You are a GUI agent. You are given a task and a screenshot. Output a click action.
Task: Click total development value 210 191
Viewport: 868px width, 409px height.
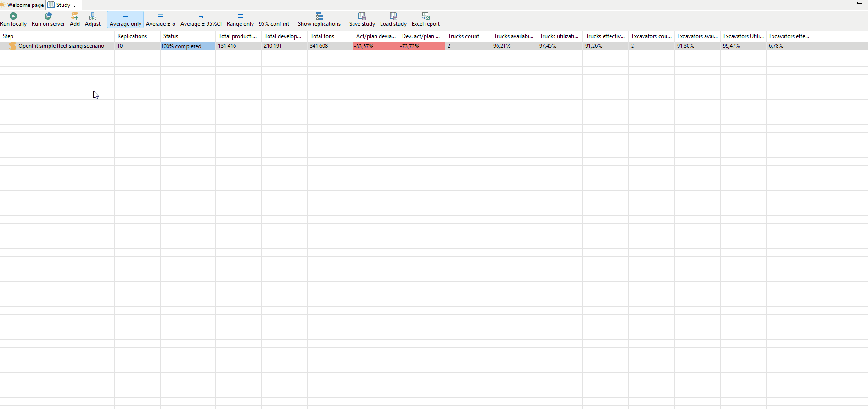coord(273,46)
